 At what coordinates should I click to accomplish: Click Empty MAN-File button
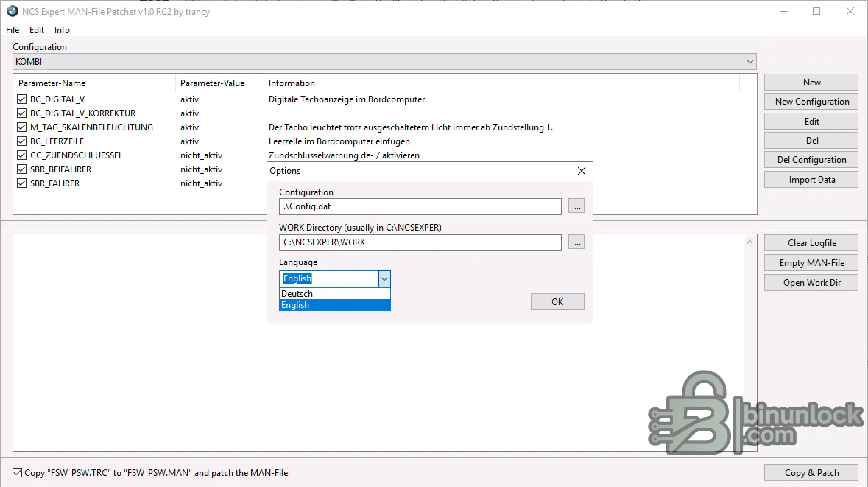click(x=811, y=263)
